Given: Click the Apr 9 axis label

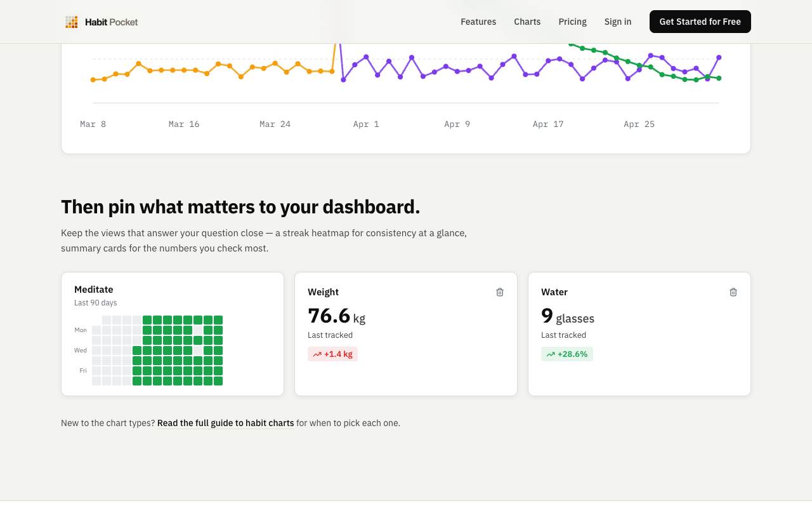Looking at the screenshot, I should (457, 124).
